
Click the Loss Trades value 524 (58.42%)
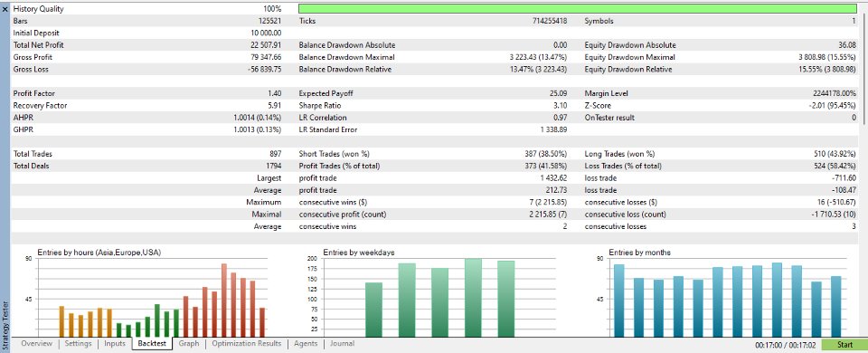(x=835, y=166)
